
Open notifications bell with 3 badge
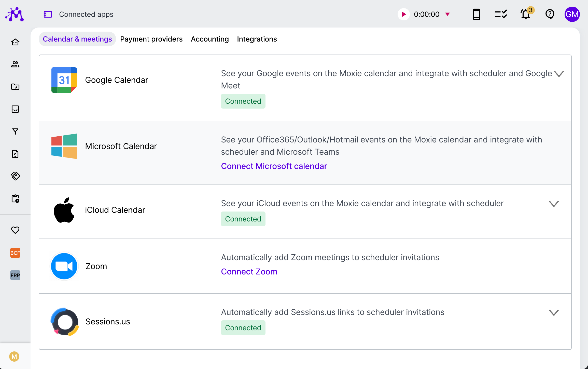pos(526,14)
